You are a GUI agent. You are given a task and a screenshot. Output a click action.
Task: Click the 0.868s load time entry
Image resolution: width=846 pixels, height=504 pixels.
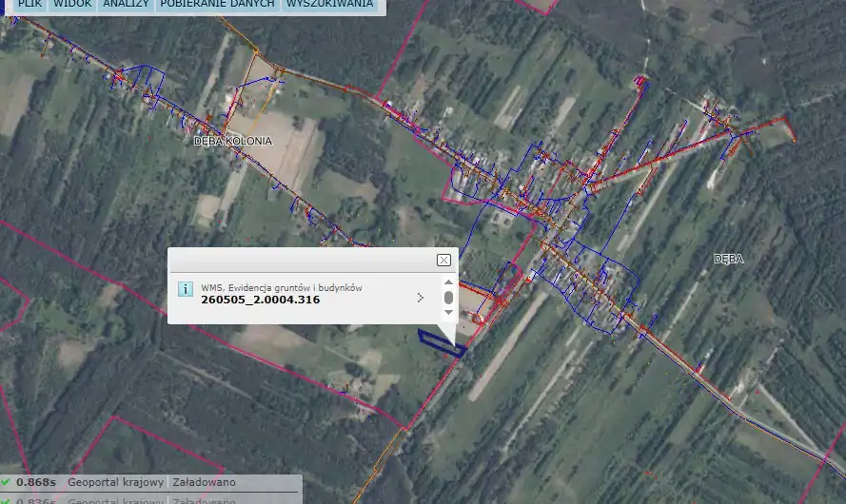(35, 482)
